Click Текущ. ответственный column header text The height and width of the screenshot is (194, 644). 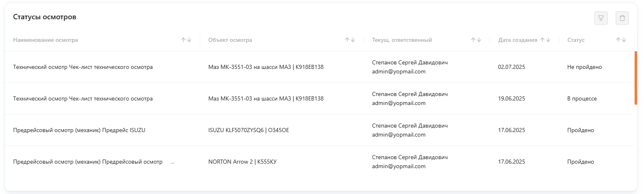402,40
